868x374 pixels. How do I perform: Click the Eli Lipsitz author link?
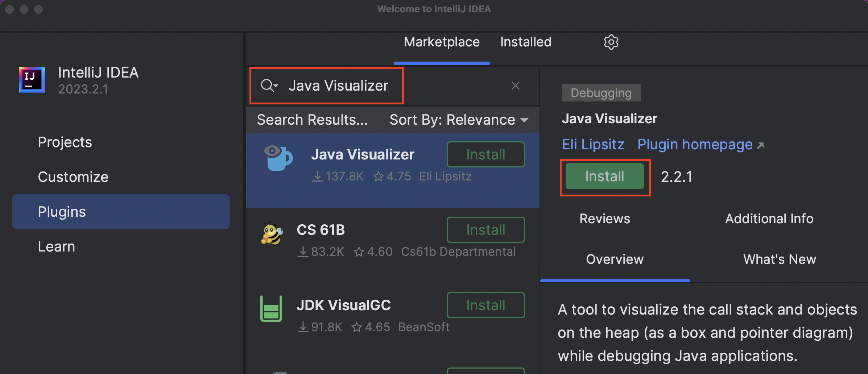pos(593,144)
